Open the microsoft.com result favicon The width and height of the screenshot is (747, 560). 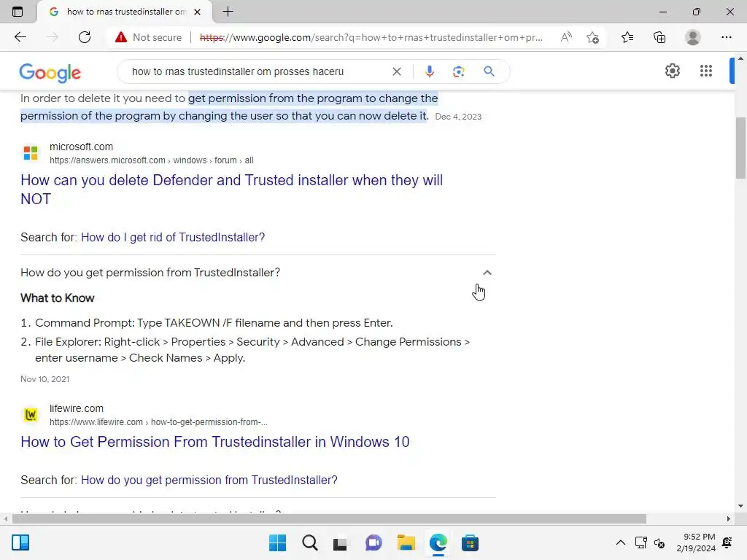pyautogui.click(x=31, y=153)
